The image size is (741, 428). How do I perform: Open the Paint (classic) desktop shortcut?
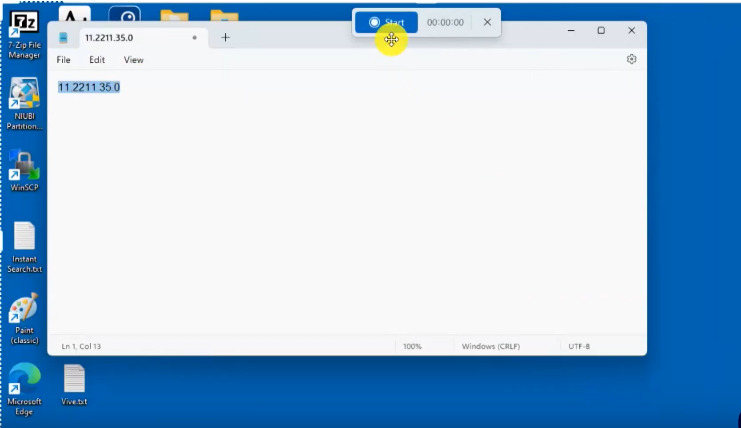(x=24, y=319)
